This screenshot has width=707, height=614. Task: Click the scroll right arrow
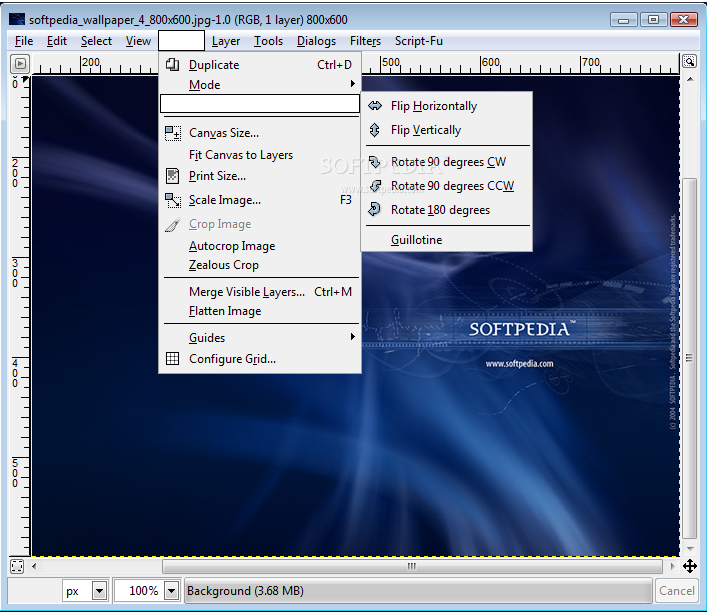pos(673,566)
